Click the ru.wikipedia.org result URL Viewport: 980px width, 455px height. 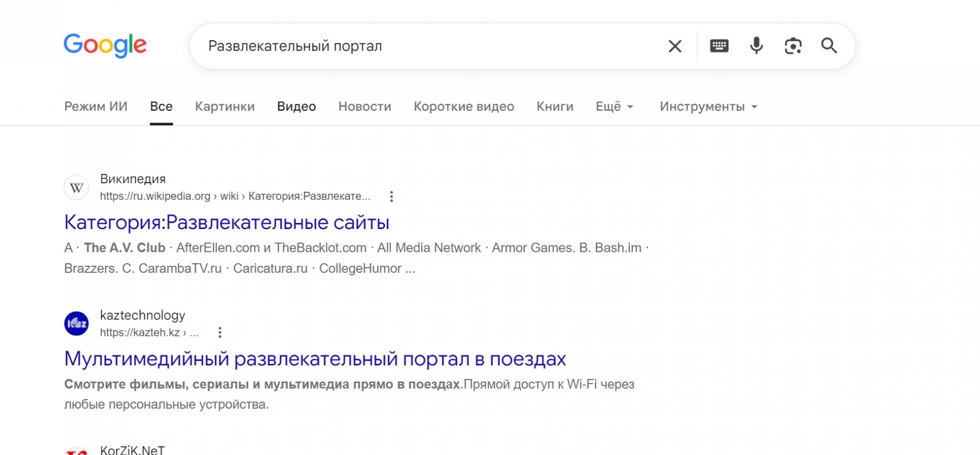[235, 196]
